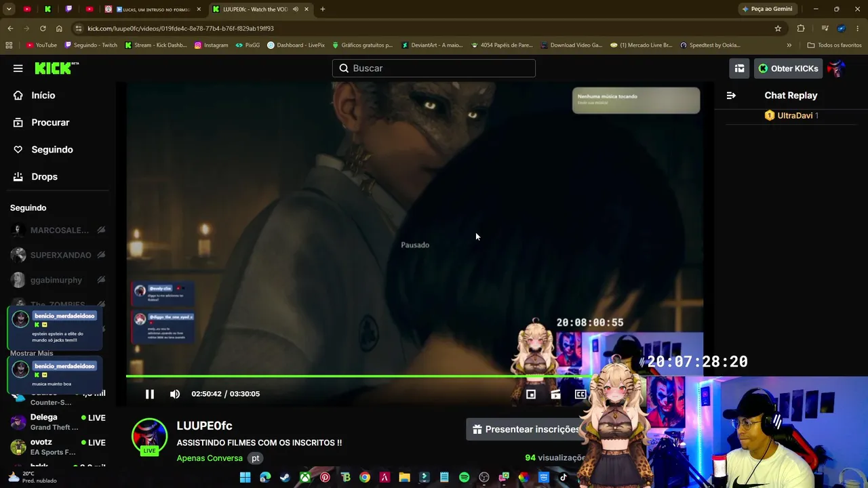Launch Steam from the taskbar
868x488 pixels.
[285, 477]
